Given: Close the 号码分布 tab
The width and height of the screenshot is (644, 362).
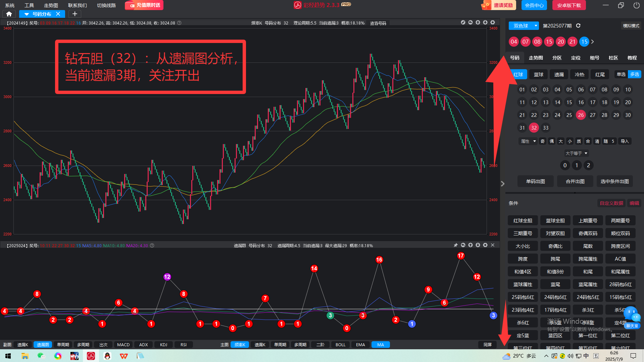Looking at the screenshot, I should point(58,14).
